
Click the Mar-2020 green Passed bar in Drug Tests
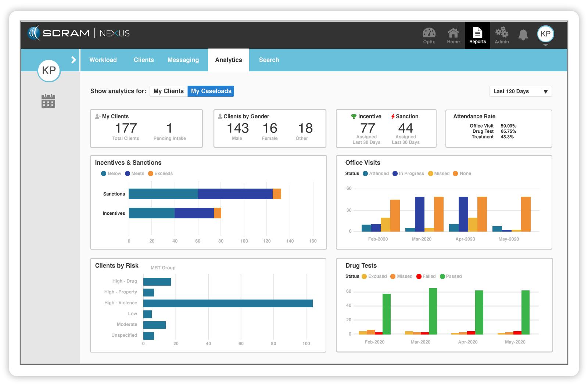pyautogui.click(x=433, y=311)
